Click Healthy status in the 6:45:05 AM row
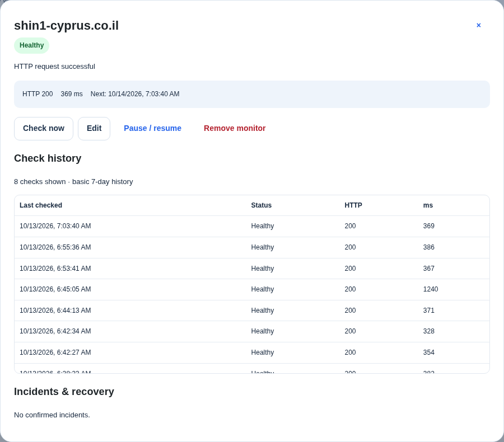The height and width of the screenshot is (442, 504). click(262, 289)
